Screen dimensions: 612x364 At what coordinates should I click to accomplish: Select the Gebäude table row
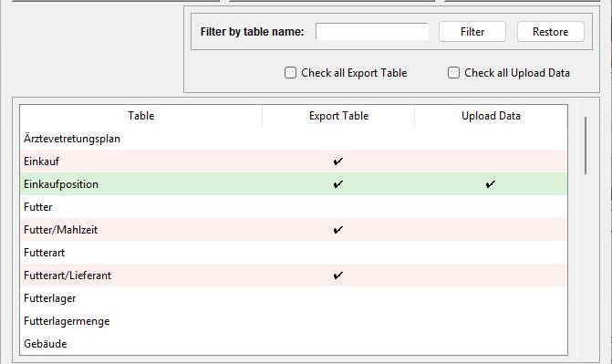[x=294, y=344]
